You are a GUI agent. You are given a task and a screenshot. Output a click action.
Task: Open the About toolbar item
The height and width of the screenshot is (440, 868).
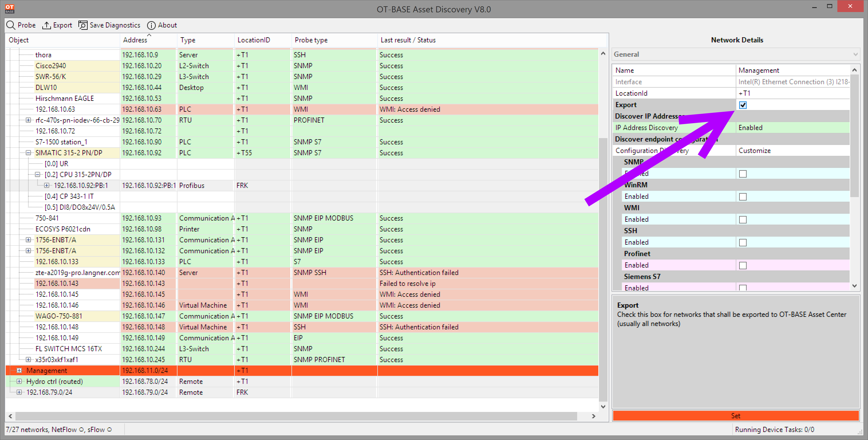pos(162,25)
